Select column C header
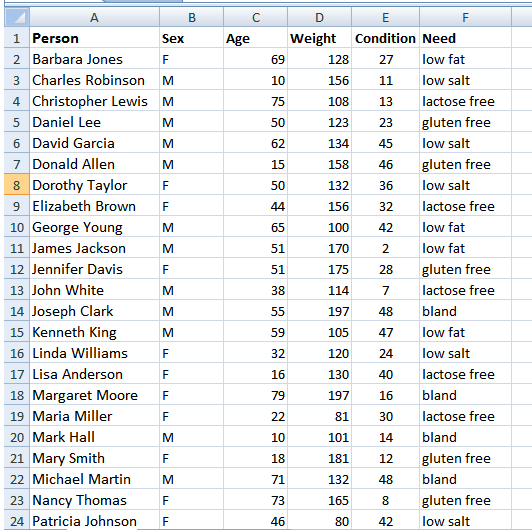532x530 pixels. tap(255, 17)
